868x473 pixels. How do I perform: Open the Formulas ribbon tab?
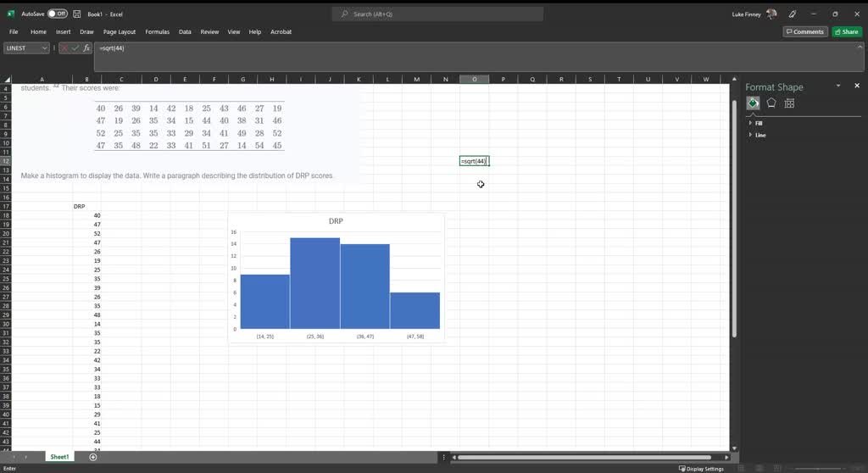click(x=157, y=32)
